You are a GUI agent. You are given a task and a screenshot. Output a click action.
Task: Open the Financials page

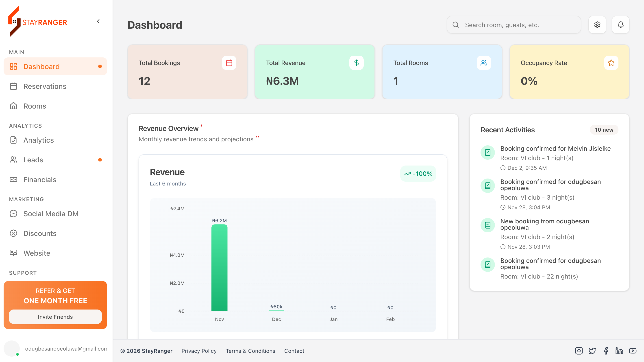[40, 179]
